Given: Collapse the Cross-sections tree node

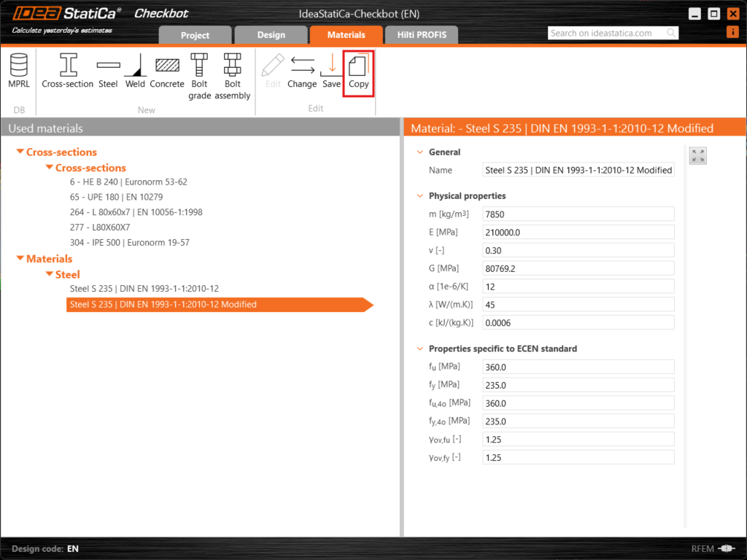Looking at the screenshot, I should pyautogui.click(x=18, y=152).
